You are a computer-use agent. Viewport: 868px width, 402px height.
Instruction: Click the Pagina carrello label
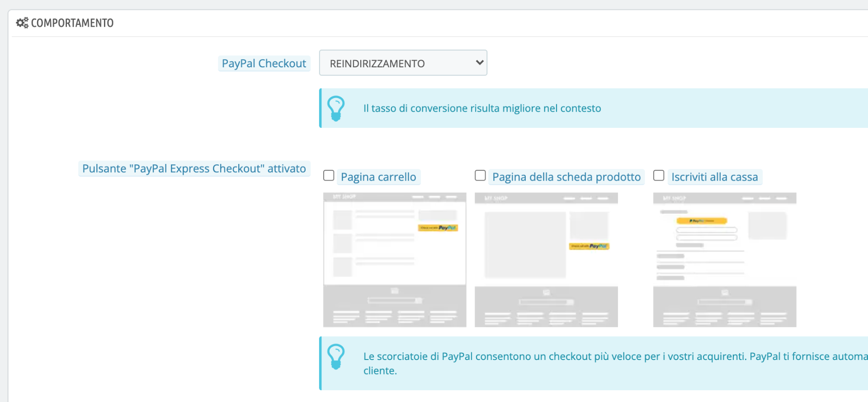378,177
